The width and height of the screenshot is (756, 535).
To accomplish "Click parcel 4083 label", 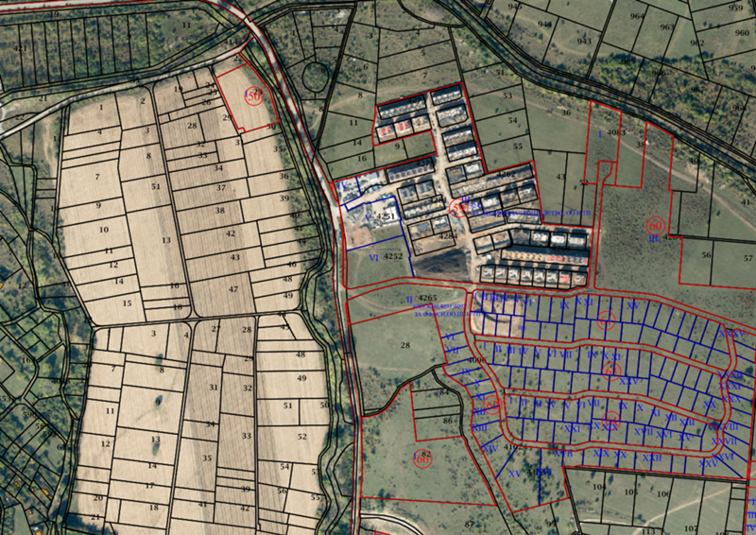I will point(615,133).
